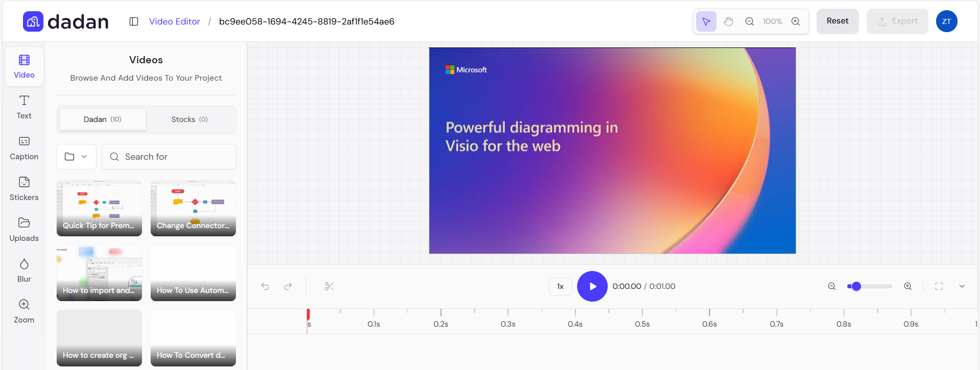
Task: Toggle fullscreen timeline view
Action: [x=939, y=286]
